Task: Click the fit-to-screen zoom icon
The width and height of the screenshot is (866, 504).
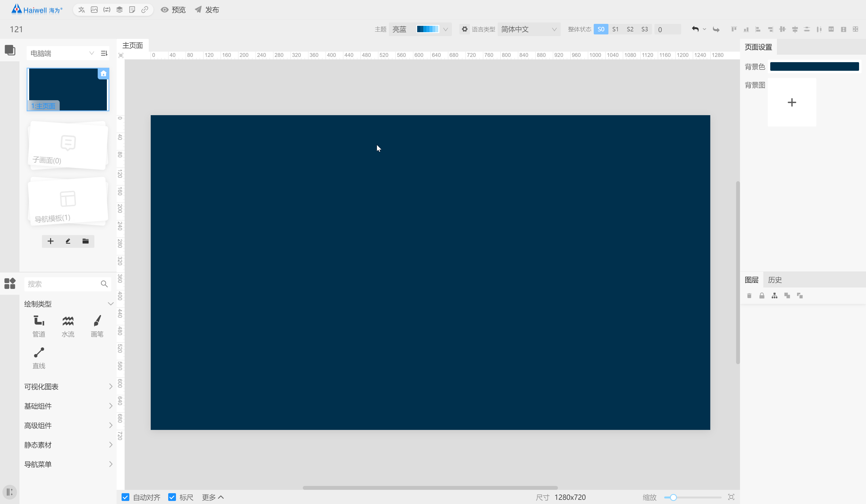Action: pos(731,497)
